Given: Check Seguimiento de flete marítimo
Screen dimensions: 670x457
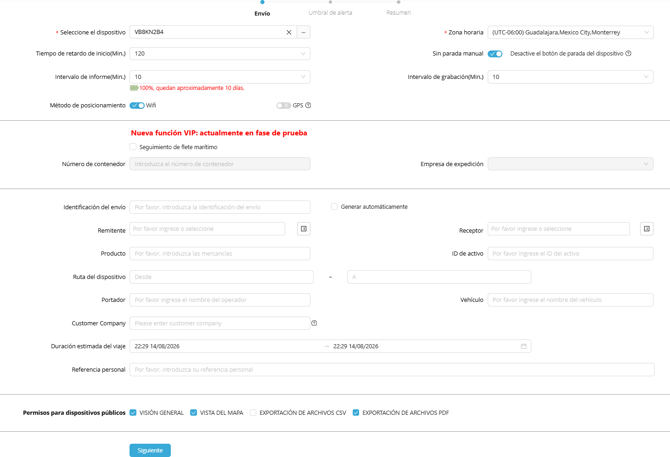Looking at the screenshot, I should tap(133, 147).
